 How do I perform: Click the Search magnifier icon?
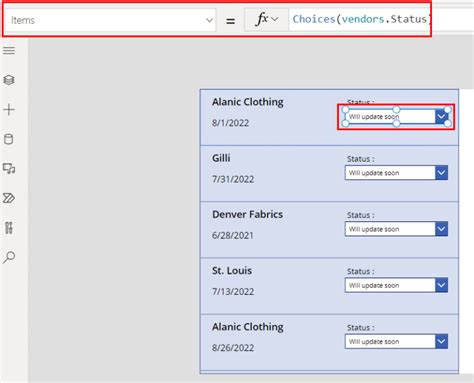click(9, 257)
